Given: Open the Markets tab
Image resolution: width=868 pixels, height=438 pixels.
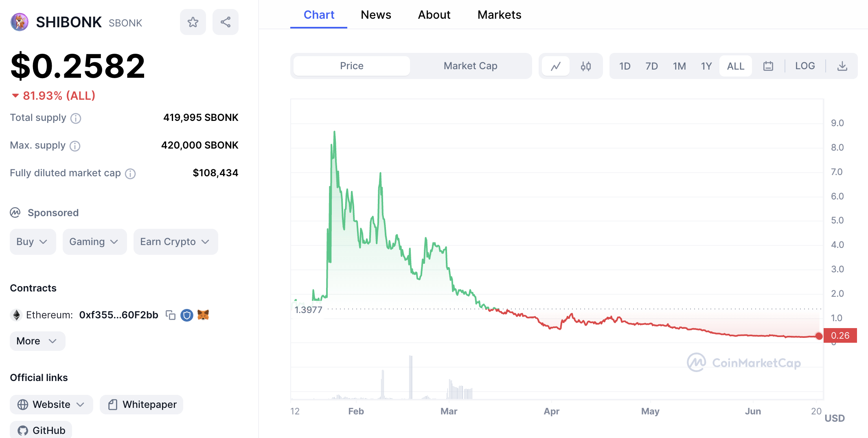Looking at the screenshot, I should (499, 15).
